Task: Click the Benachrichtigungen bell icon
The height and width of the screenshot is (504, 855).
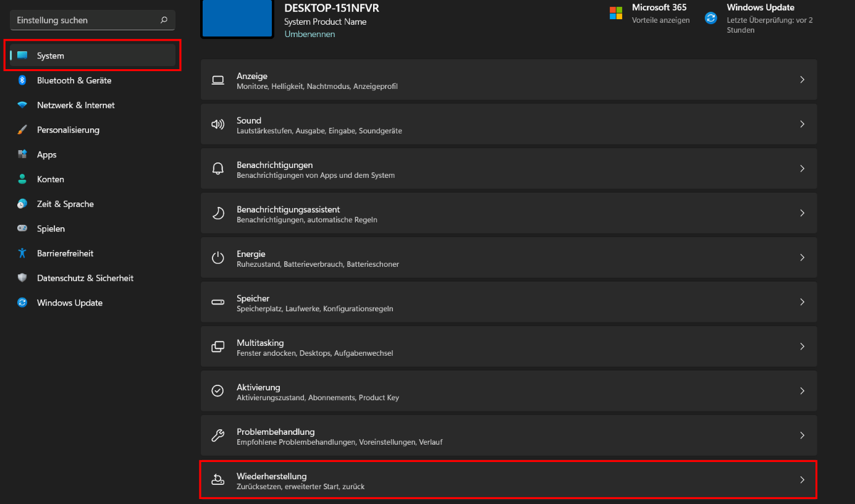Action: 217,169
